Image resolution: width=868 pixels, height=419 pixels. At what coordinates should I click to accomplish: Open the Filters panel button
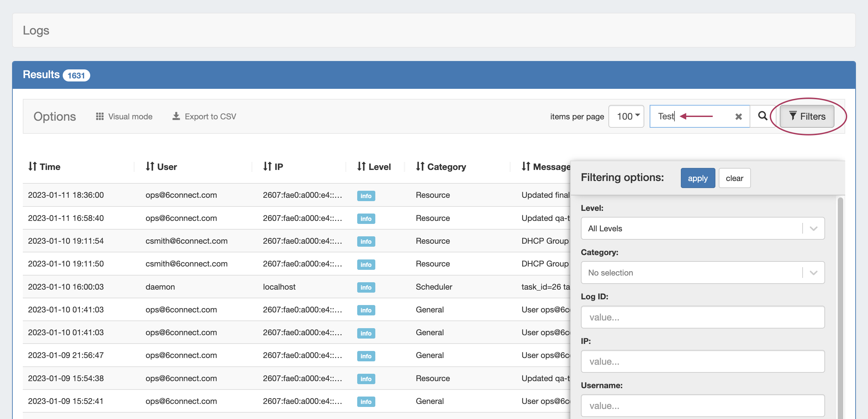[x=807, y=116]
